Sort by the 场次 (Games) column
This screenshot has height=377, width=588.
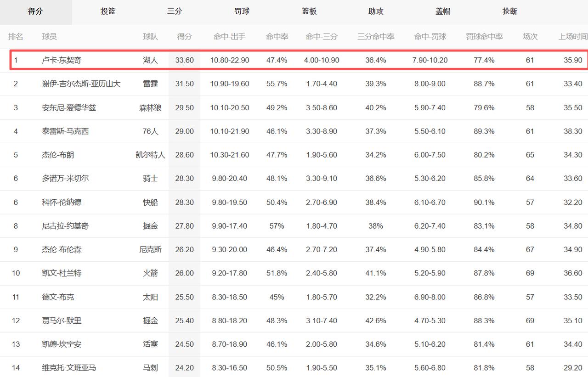530,36
